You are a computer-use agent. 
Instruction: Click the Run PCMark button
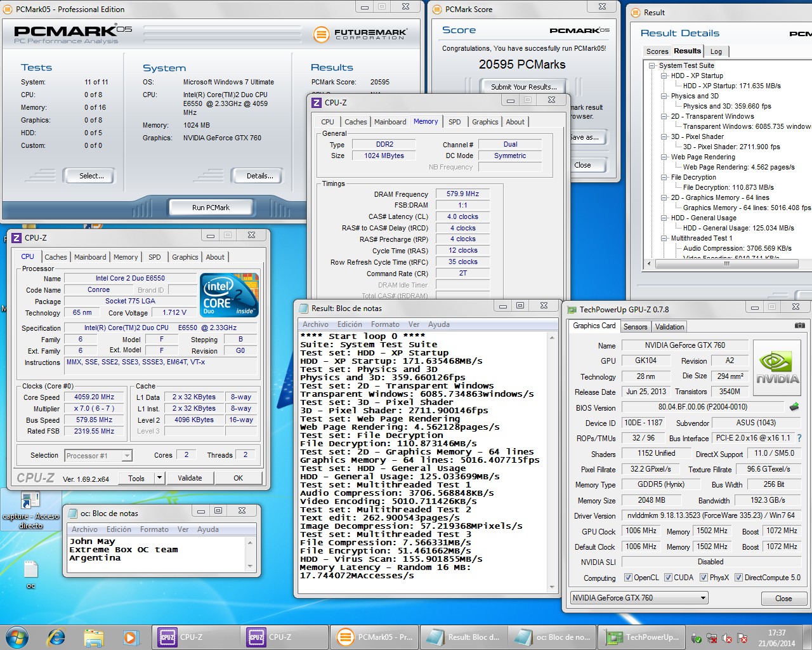tap(211, 208)
